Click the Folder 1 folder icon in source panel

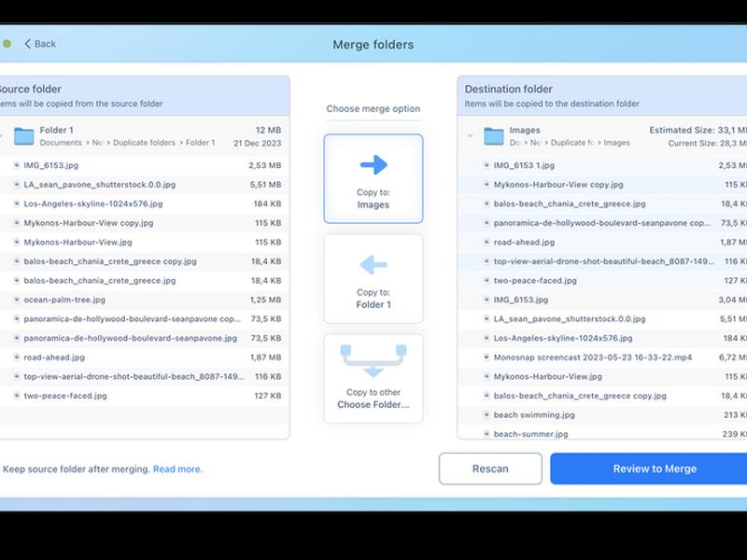[x=24, y=136]
